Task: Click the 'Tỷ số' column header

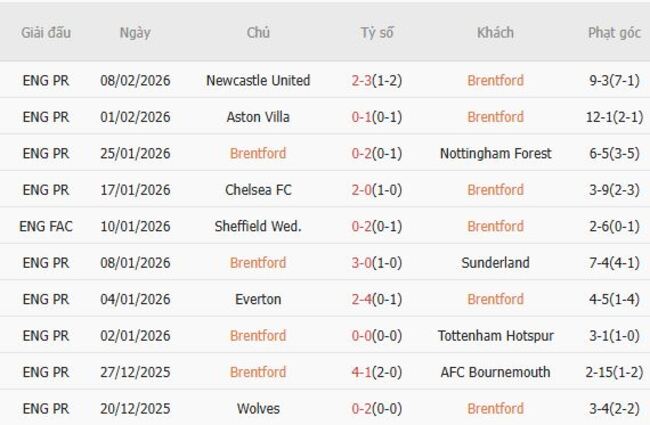Action: (377, 32)
